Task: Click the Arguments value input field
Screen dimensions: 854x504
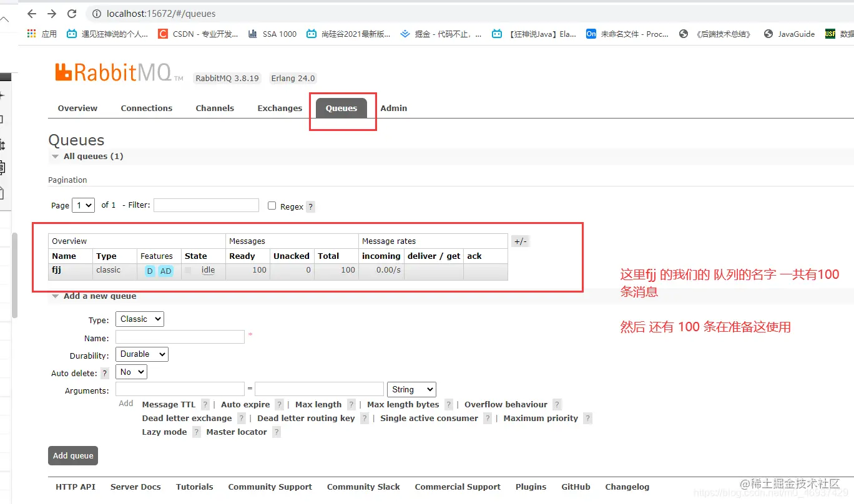Action: 319,389
